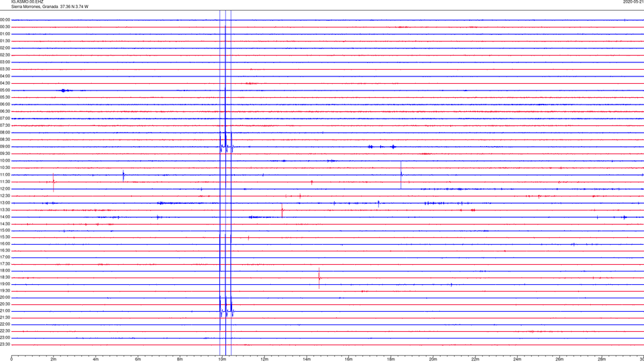Click the 4m tick label on time axis

96,359
